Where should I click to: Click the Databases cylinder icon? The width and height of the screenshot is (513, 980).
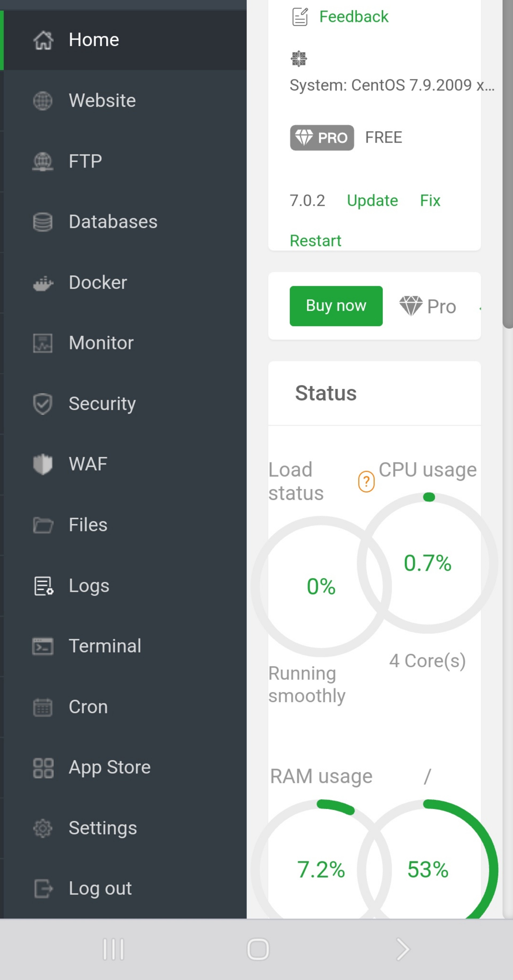[x=43, y=222]
